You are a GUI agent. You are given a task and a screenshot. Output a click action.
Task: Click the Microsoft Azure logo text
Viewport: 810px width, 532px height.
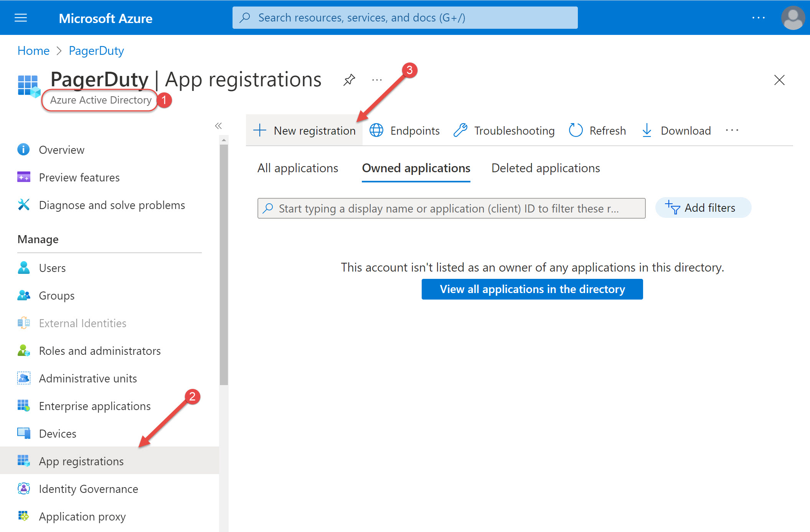tap(106, 18)
